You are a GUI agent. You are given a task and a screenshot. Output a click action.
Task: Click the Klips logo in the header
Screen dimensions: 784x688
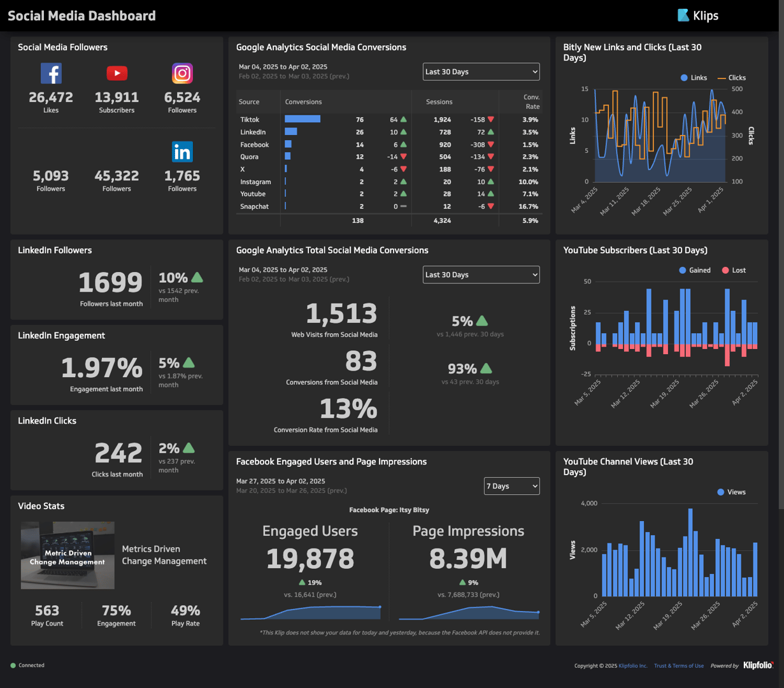[699, 15]
